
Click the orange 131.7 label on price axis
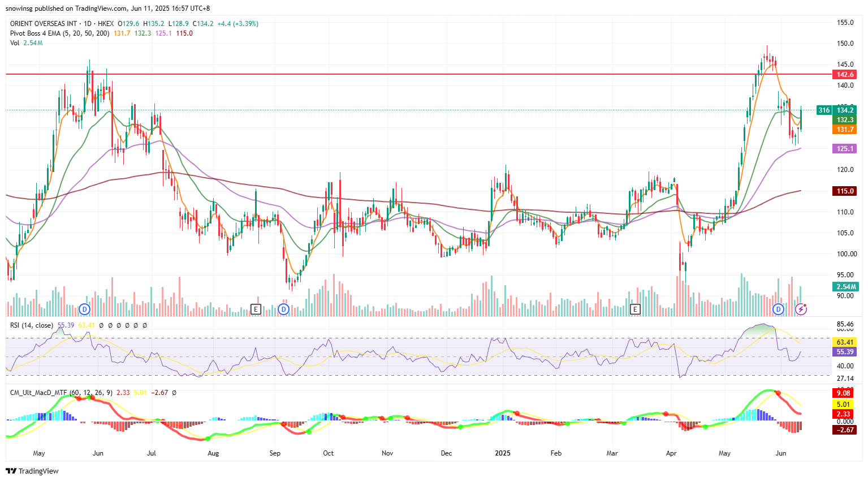pos(845,130)
